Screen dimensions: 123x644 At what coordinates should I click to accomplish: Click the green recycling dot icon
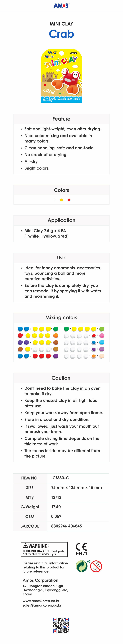click(81, 566)
